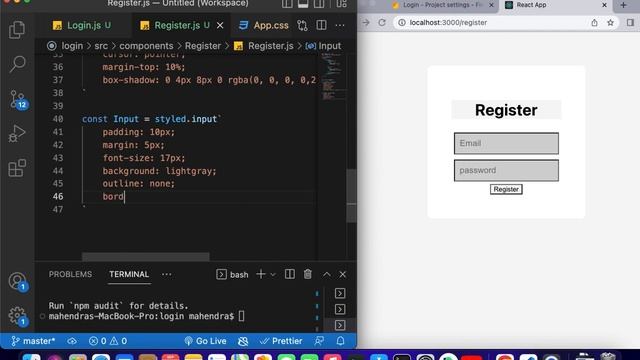640x360 pixels.
Task: Close the Register.js tab
Action: coord(220,25)
